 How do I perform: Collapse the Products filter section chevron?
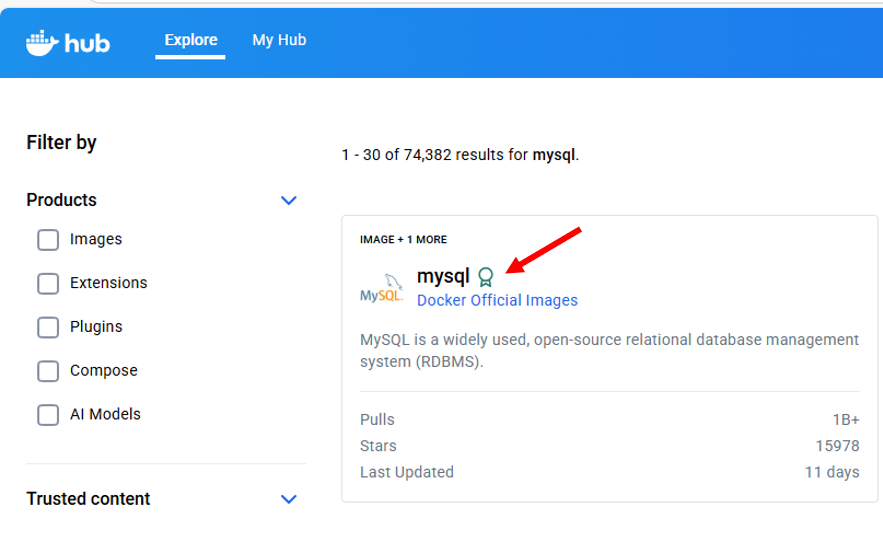tap(289, 200)
